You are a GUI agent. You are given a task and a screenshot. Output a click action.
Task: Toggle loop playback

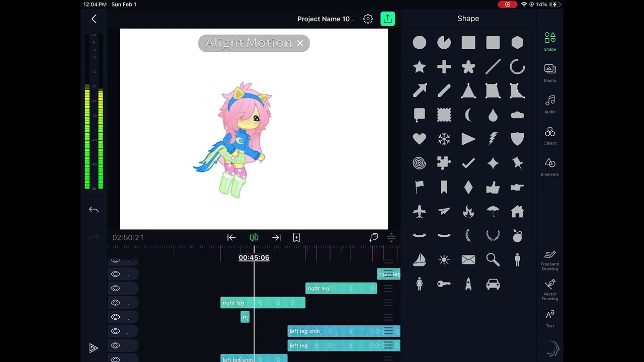point(254,237)
